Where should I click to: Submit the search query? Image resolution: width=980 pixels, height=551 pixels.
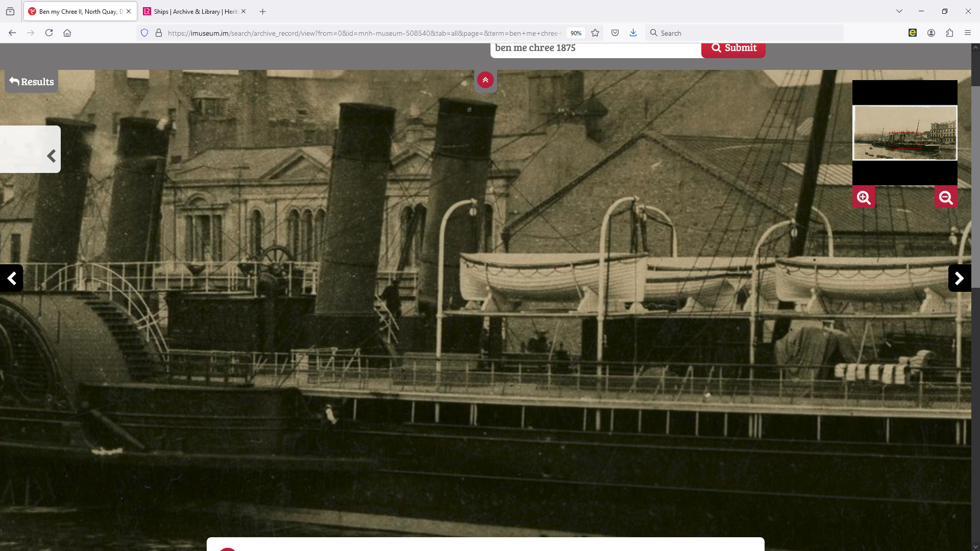(x=733, y=48)
